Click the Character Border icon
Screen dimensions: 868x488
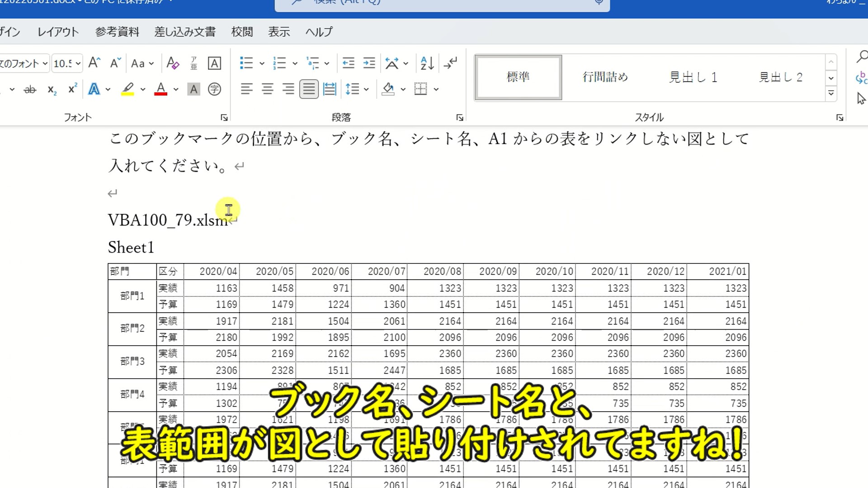214,63
